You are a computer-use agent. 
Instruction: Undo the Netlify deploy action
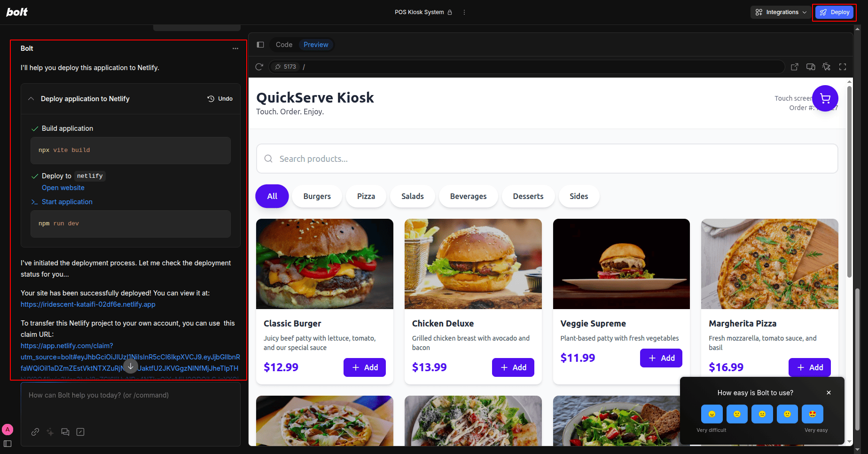click(x=220, y=99)
